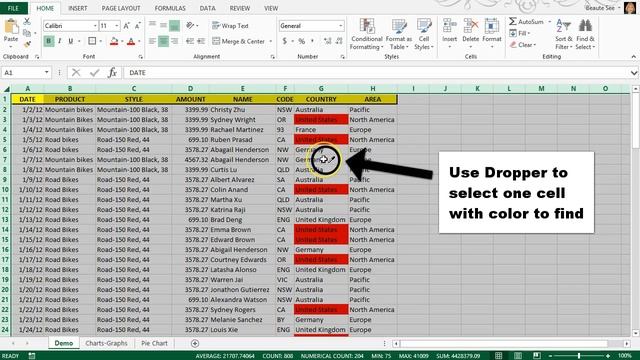Select column G header
The width and height of the screenshot is (640, 360).
[321, 89]
